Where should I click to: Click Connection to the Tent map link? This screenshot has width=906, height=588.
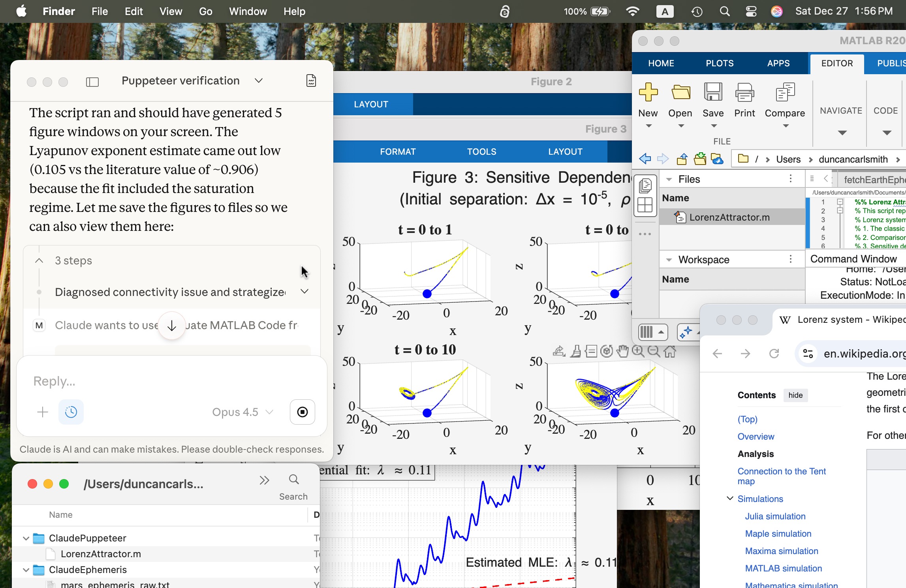[x=781, y=476]
